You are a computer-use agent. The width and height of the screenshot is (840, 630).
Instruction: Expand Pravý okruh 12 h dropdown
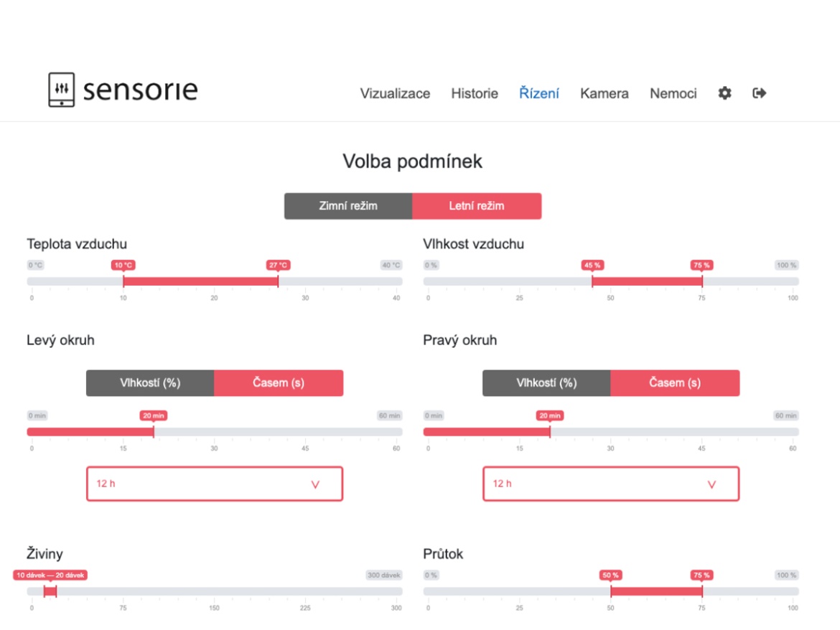point(611,484)
